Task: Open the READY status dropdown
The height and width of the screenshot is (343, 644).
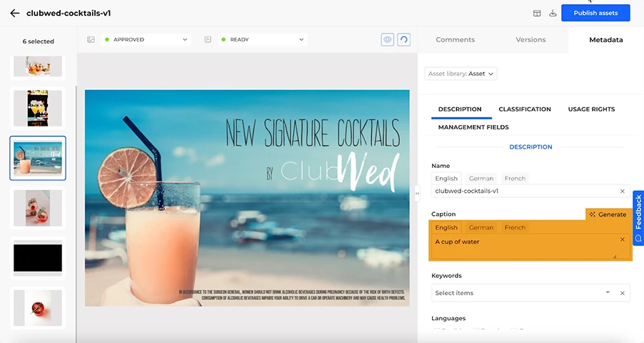Action: click(263, 39)
